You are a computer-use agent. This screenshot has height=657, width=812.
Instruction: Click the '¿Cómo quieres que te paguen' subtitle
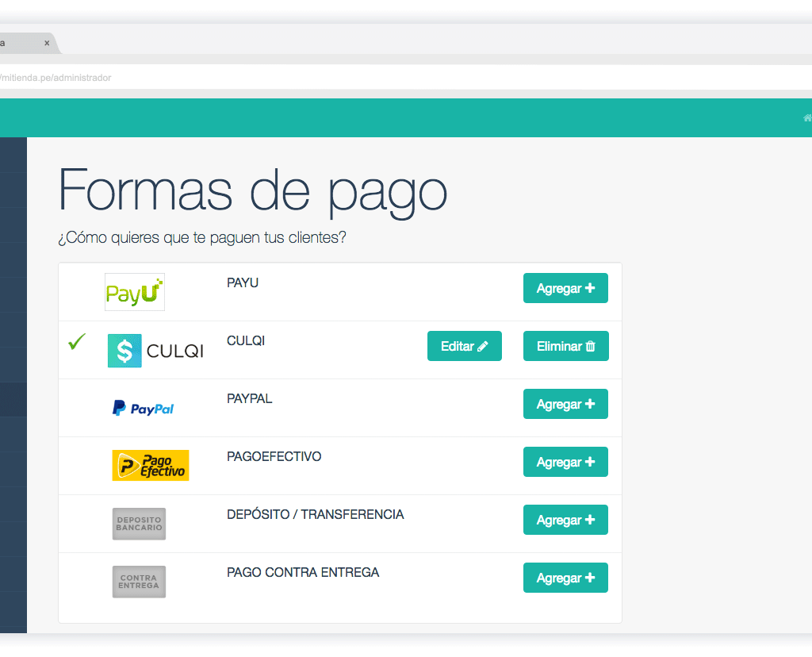(202, 238)
